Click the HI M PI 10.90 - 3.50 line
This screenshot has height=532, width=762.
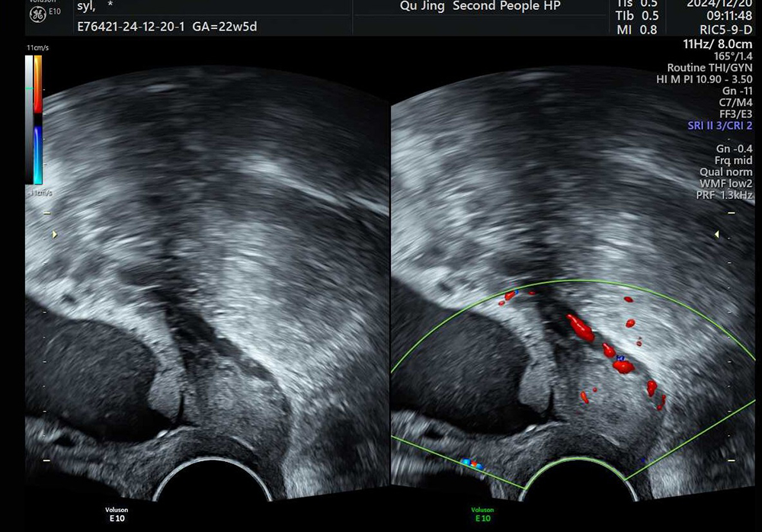tap(704, 79)
